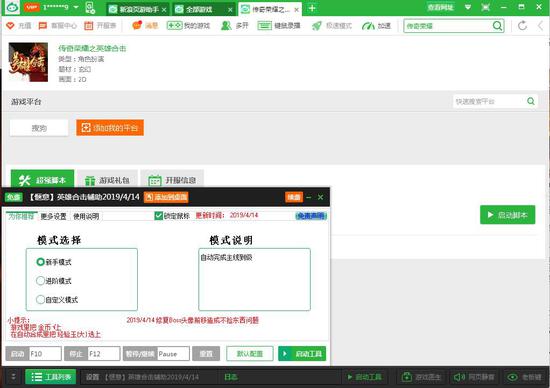Click the 查看网址 button in title bar
Screen dimensions: 550x388
coord(441,7)
